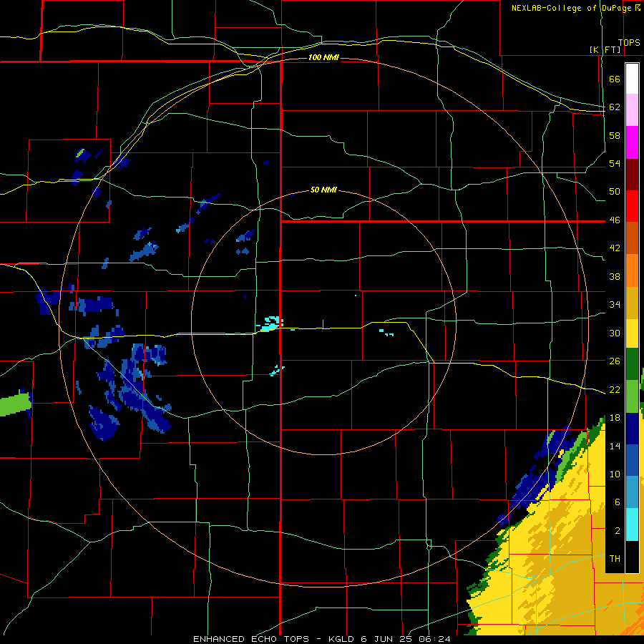
Task: Click the '66' legend value
Action: click(615, 79)
